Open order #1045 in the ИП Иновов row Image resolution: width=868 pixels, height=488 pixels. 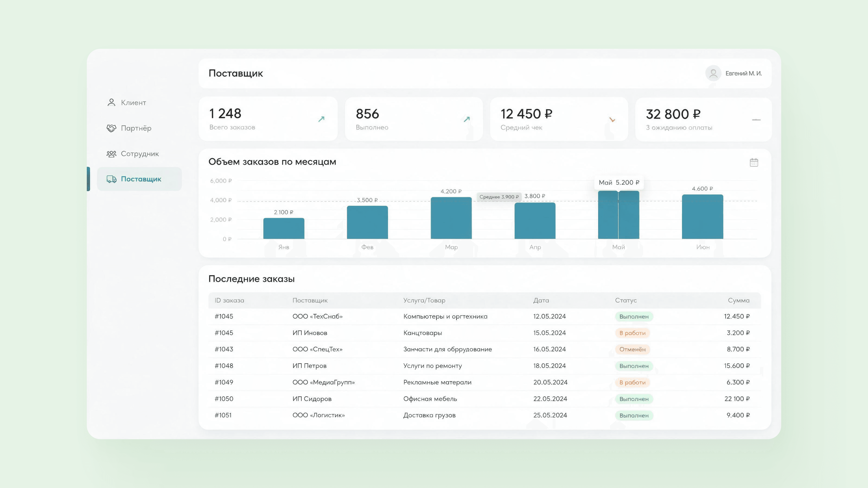click(224, 333)
